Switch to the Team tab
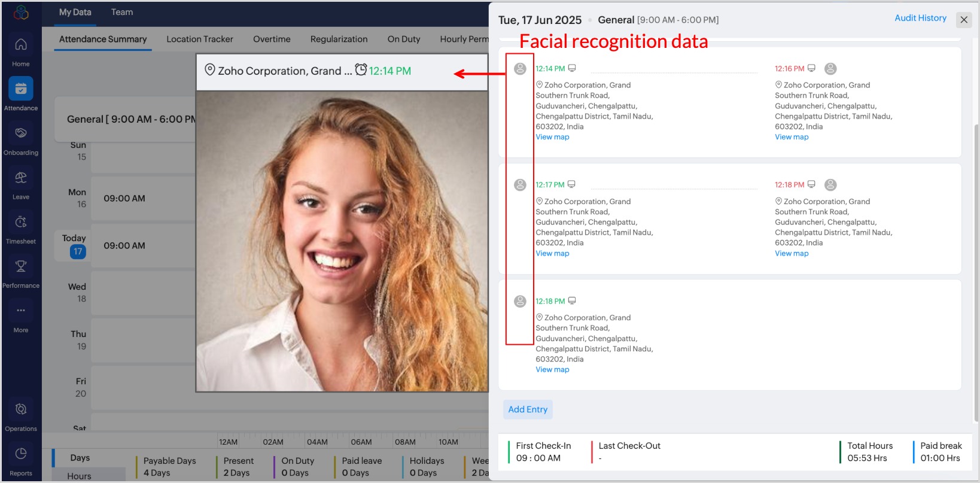This screenshot has width=980, height=483. pos(122,12)
